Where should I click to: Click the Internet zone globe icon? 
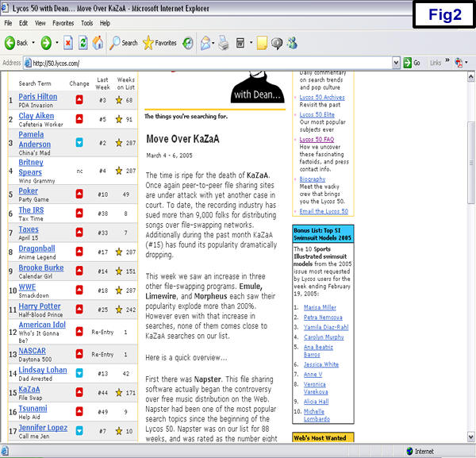[x=409, y=451]
